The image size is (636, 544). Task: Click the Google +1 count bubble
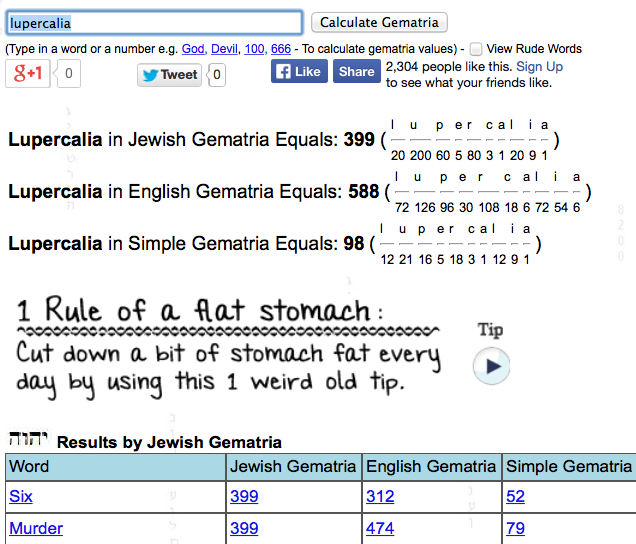point(68,73)
